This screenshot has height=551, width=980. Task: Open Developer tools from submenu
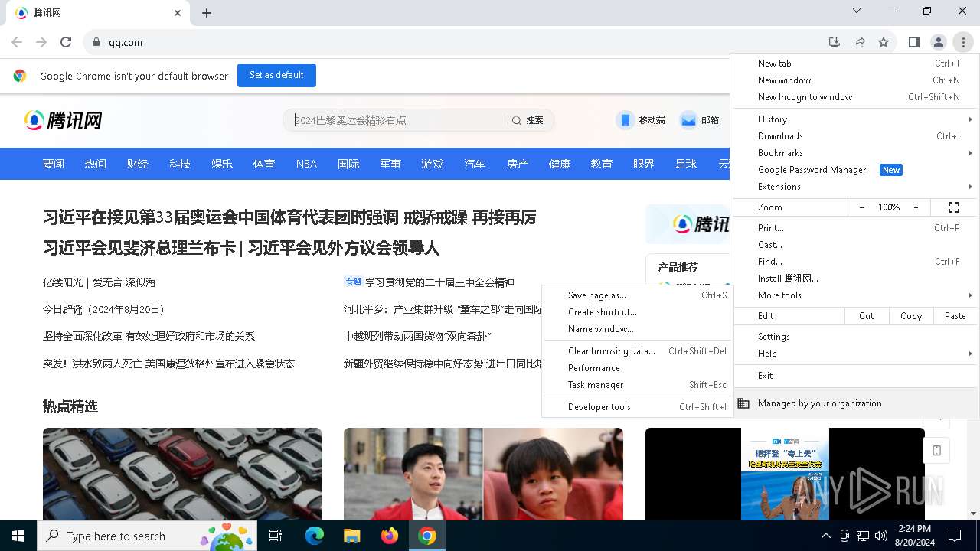(637, 407)
